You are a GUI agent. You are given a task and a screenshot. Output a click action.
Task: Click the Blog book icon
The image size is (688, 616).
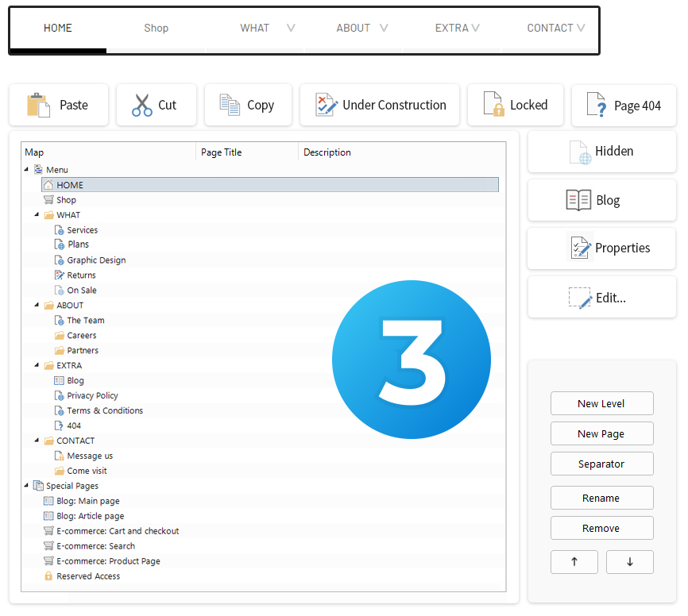click(x=578, y=200)
